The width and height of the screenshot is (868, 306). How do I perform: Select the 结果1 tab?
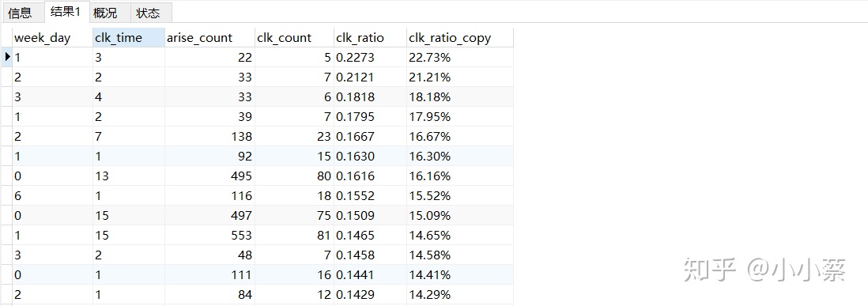[66, 12]
